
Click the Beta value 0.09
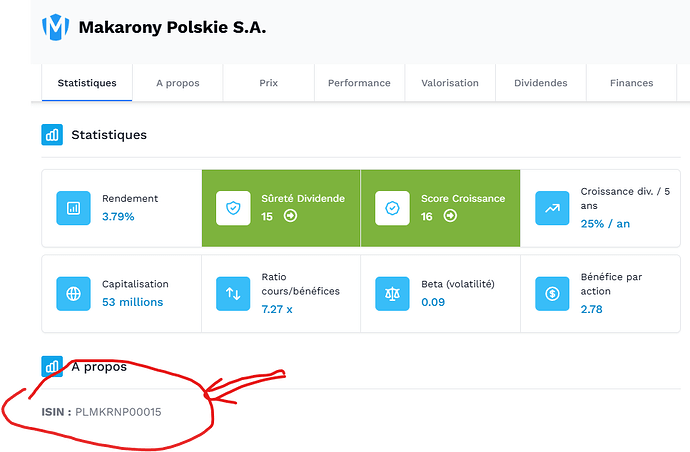(x=433, y=302)
